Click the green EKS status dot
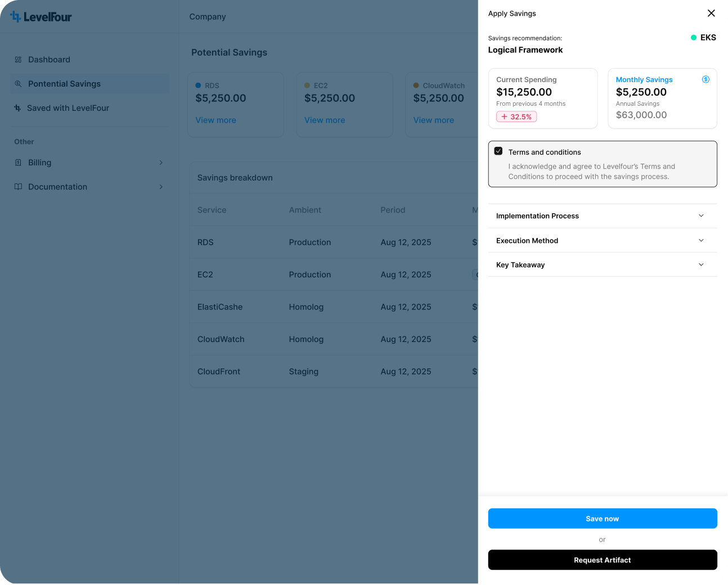This screenshot has width=728, height=585. (694, 38)
